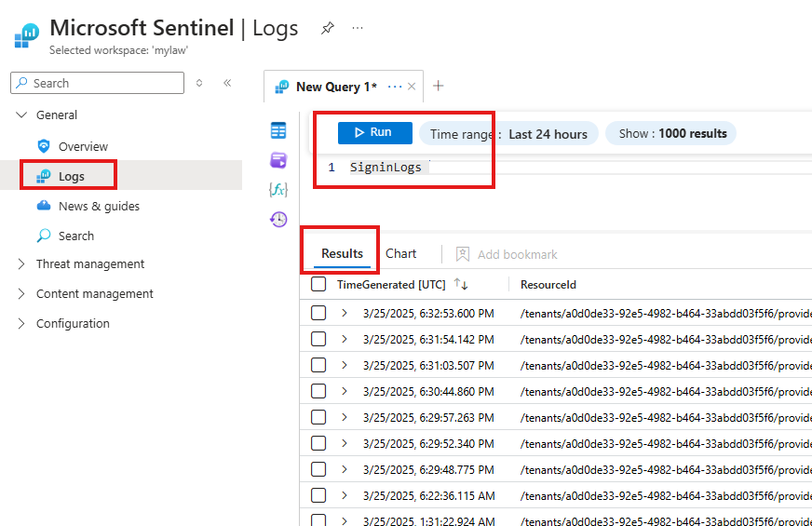The height and width of the screenshot is (526, 812).
Task: Expand the 6:32:53.600 PM result row
Action: (x=345, y=313)
